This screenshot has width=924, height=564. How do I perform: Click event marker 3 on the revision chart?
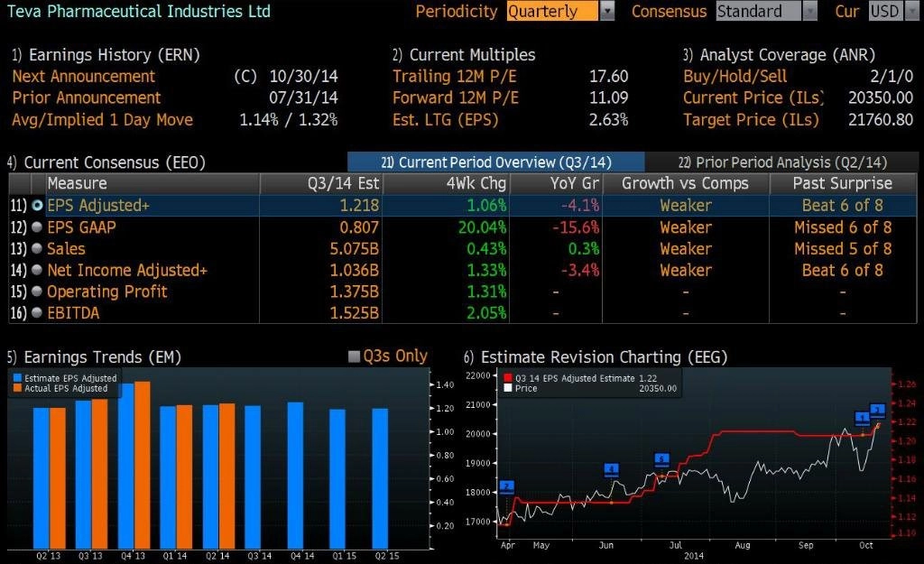point(877,411)
